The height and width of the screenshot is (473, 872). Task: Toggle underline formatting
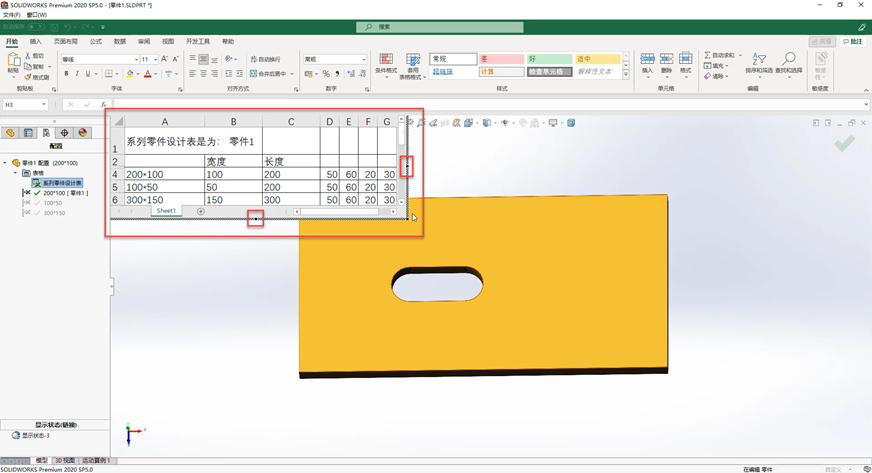[x=88, y=74]
